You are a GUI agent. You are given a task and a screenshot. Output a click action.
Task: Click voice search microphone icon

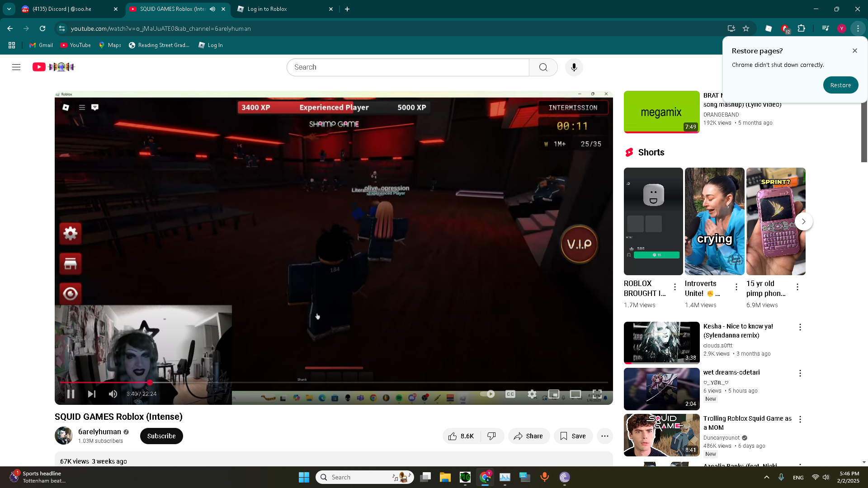point(574,67)
